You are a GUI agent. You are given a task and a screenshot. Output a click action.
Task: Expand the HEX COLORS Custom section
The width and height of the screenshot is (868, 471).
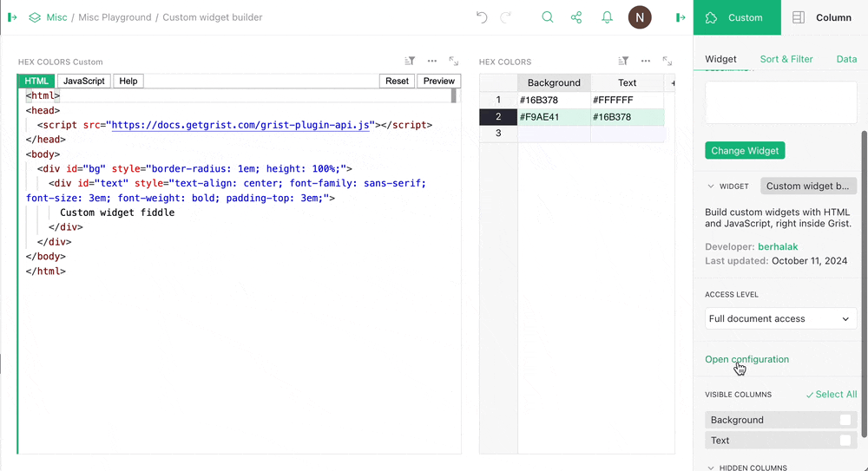click(453, 61)
